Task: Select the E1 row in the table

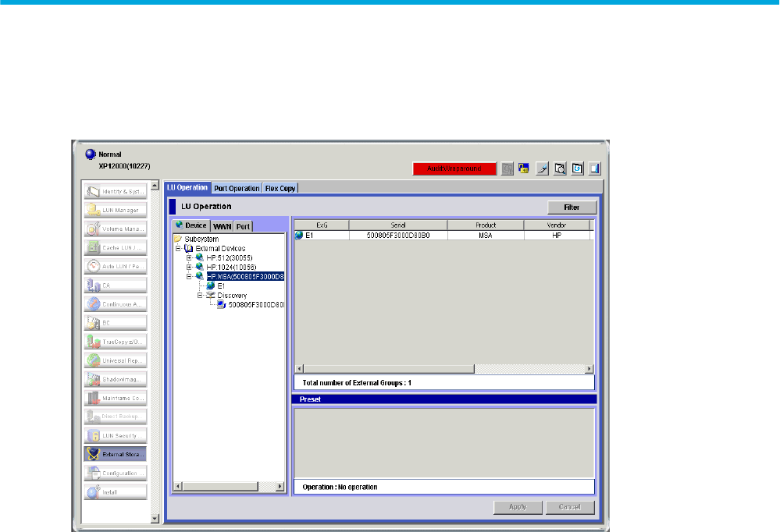Action: (441, 235)
